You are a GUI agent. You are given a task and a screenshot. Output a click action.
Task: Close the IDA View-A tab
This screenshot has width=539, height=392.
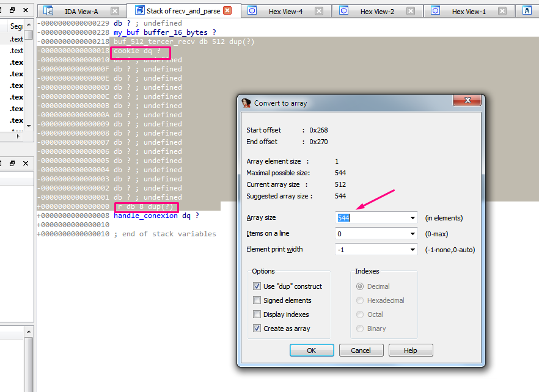pyautogui.click(x=115, y=11)
